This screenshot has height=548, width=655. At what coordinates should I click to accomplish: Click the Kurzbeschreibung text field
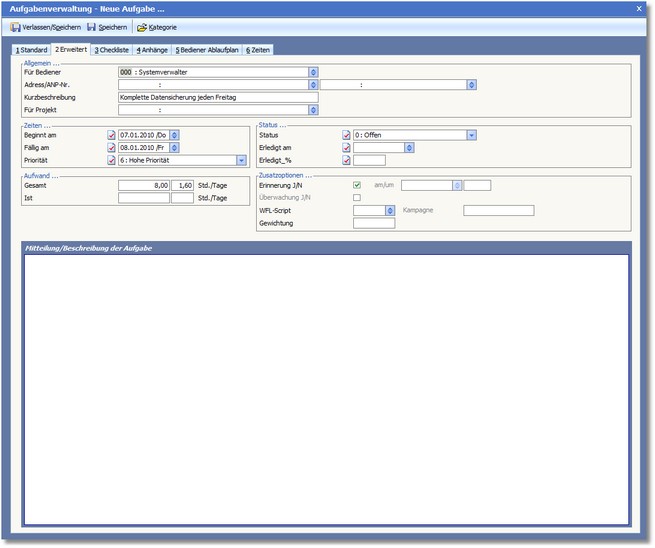(217, 98)
